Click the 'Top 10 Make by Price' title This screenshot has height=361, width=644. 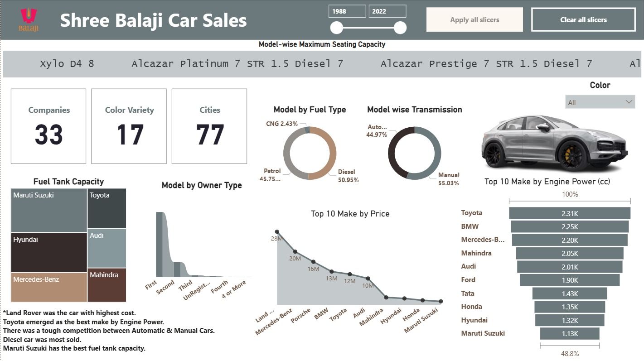350,214
